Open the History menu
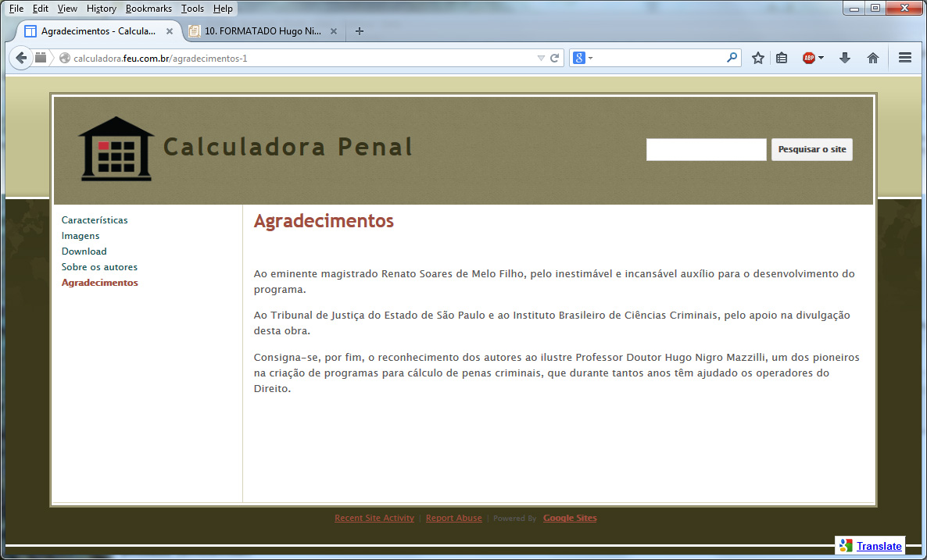Screen dimensions: 927x560 click(x=102, y=9)
